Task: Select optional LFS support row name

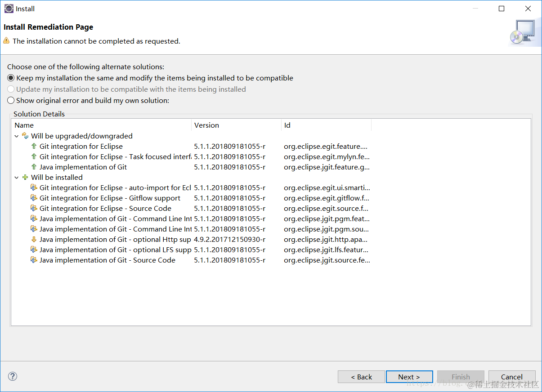Action: point(115,250)
